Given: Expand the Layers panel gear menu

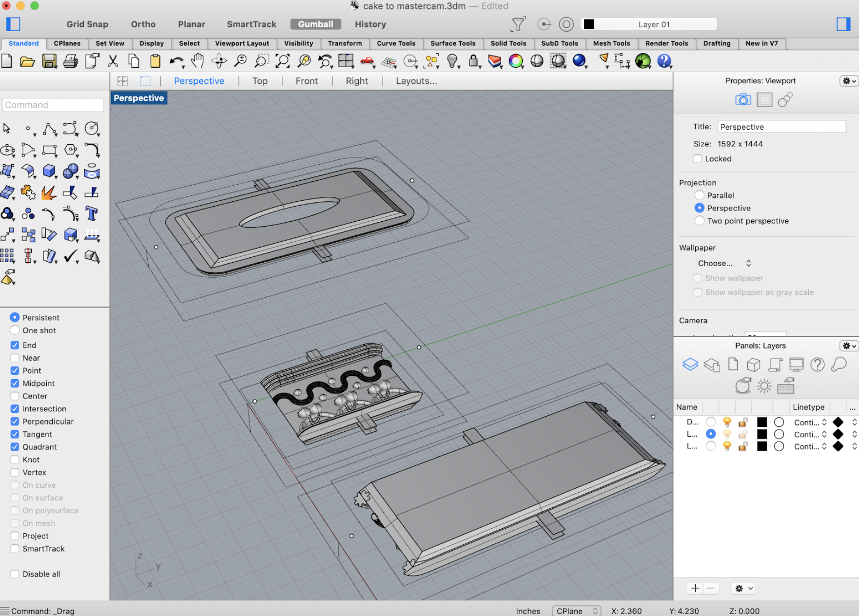Looking at the screenshot, I should (848, 346).
